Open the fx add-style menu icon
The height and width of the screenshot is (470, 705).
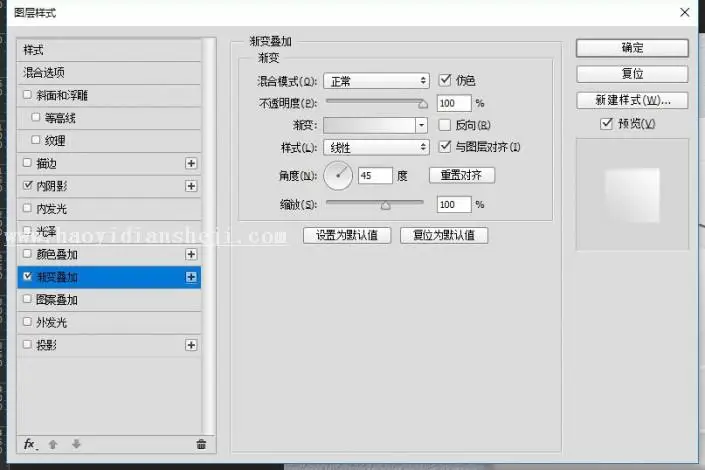(x=30, y=444)
